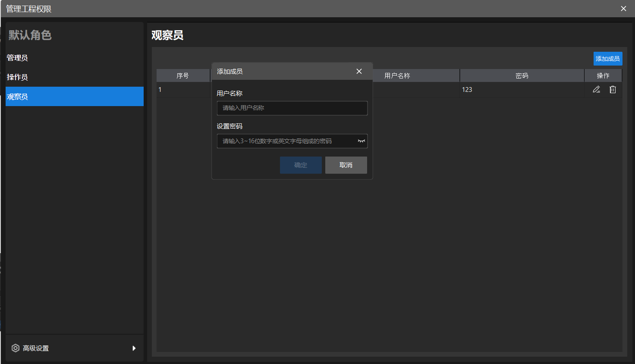This screenshot has width=635, height=364.
Task: Click the blue 添加成员 button
Action: (607, 58)
